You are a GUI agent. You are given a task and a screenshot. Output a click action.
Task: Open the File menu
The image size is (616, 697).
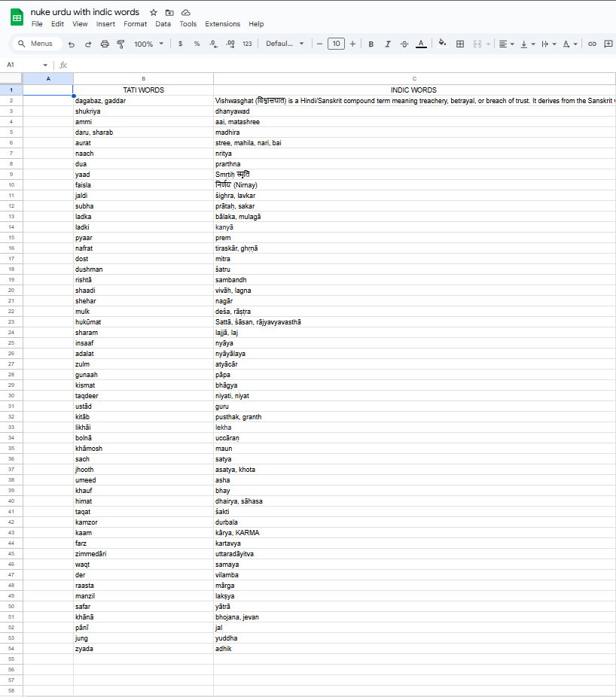tap(37, 24)
